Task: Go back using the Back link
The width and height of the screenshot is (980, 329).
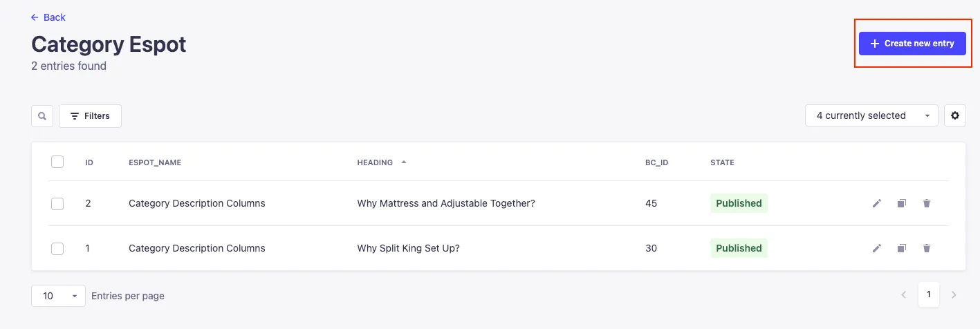Action: [x=48, y=17]
